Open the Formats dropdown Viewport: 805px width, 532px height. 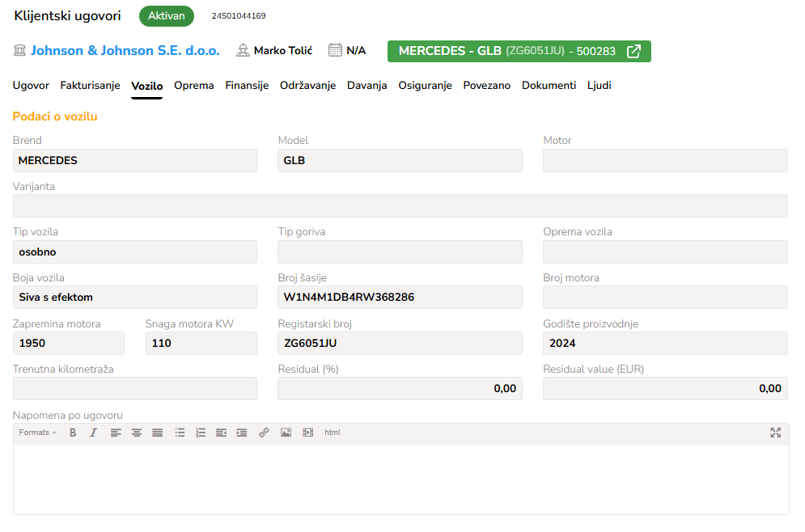click(37, 433)
